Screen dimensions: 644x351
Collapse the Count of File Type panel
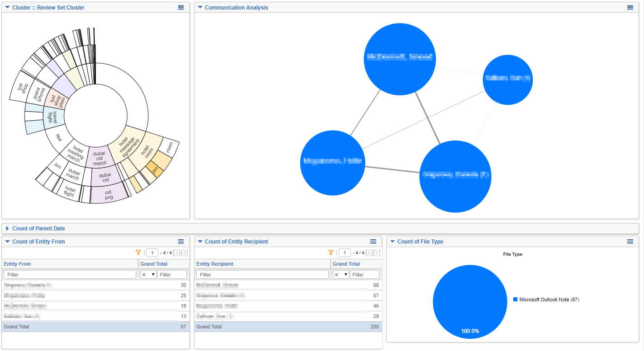click(x=393, y=242)
